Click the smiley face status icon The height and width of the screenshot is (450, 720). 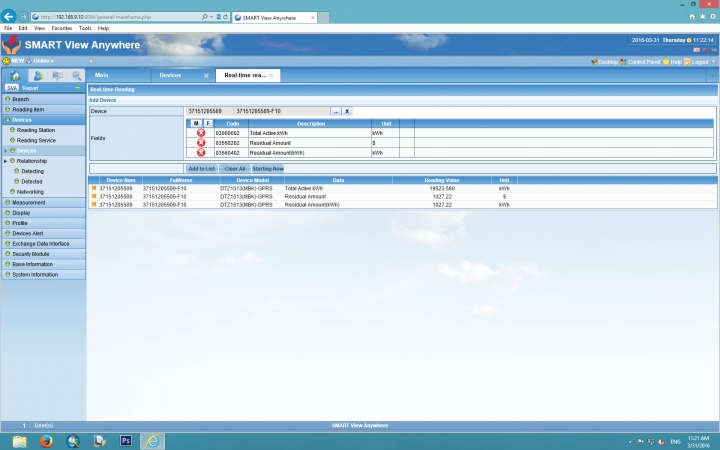pyautogui.click(x=6, y=61)
